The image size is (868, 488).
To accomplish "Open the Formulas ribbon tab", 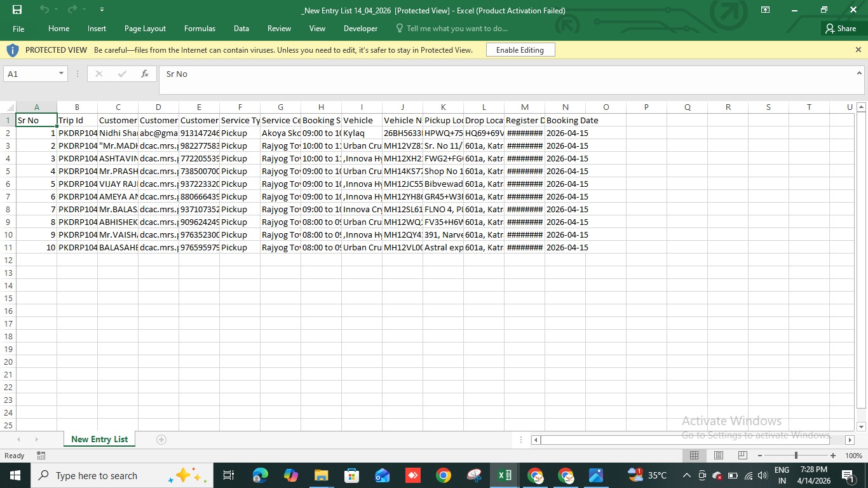I will 200,29.
